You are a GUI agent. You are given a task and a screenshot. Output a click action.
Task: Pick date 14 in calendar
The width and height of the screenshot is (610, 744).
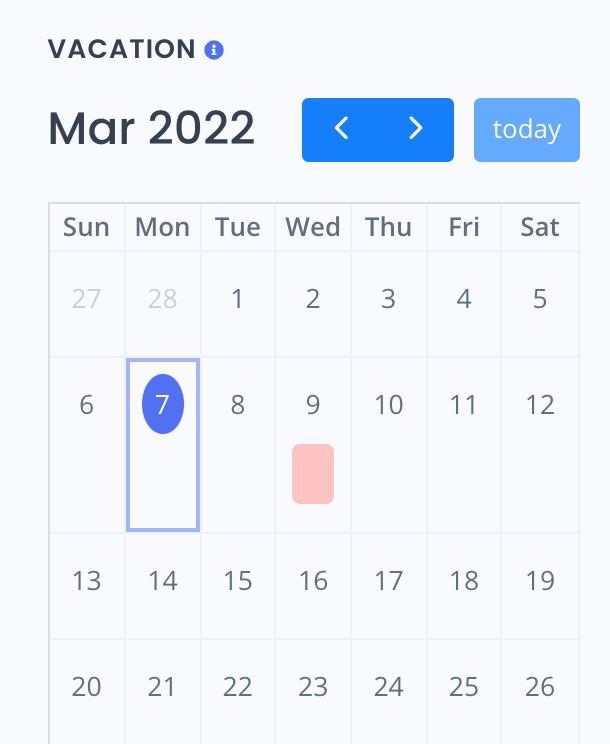tap(163, 581)
